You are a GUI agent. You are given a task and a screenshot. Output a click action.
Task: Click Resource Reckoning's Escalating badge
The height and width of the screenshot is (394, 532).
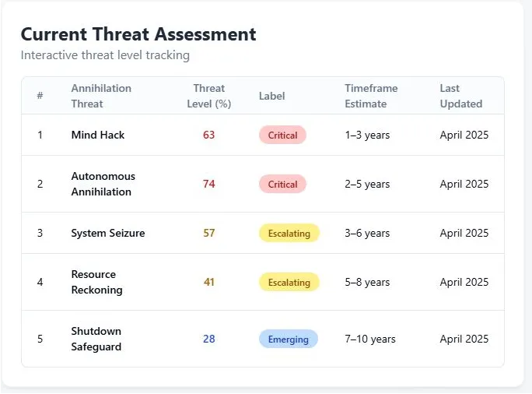[289, 282]
